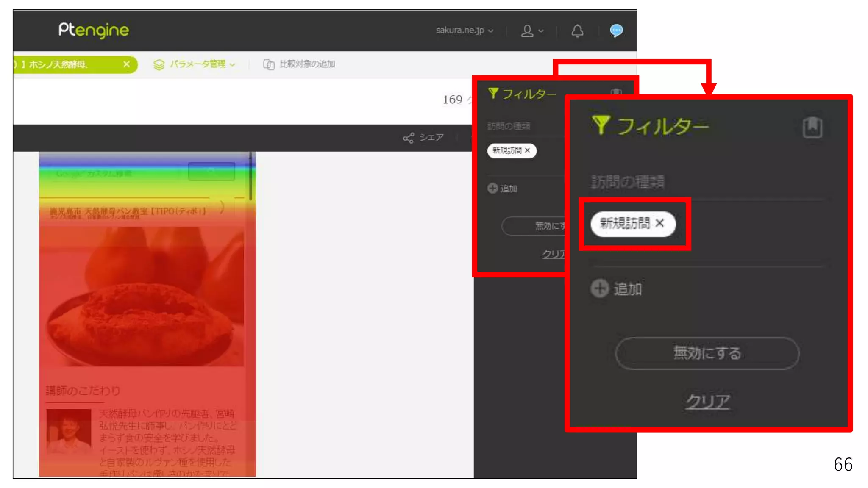This screenshot has height=488, width=868.
Task: Open the notifications bell
Action: 577,31
